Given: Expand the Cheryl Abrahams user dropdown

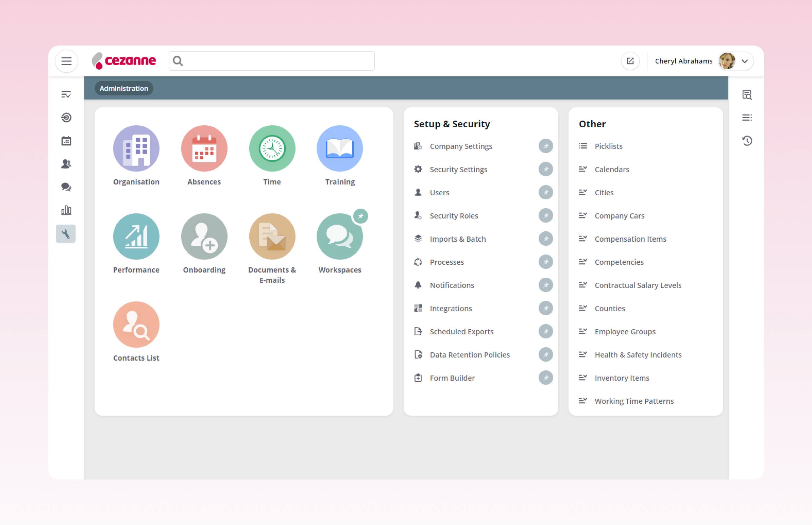Looking at the screenshot, I should coord(745,61).
